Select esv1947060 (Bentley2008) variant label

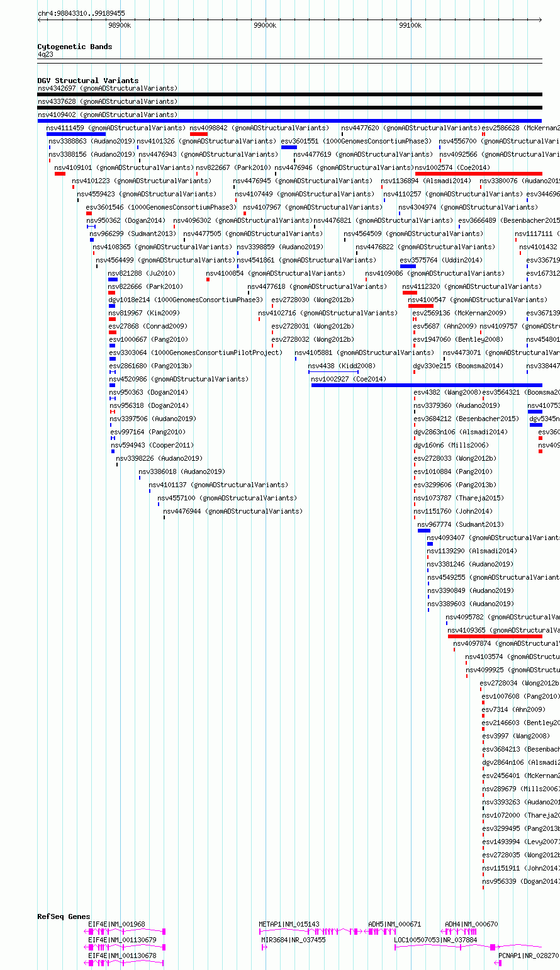(458, 339)
